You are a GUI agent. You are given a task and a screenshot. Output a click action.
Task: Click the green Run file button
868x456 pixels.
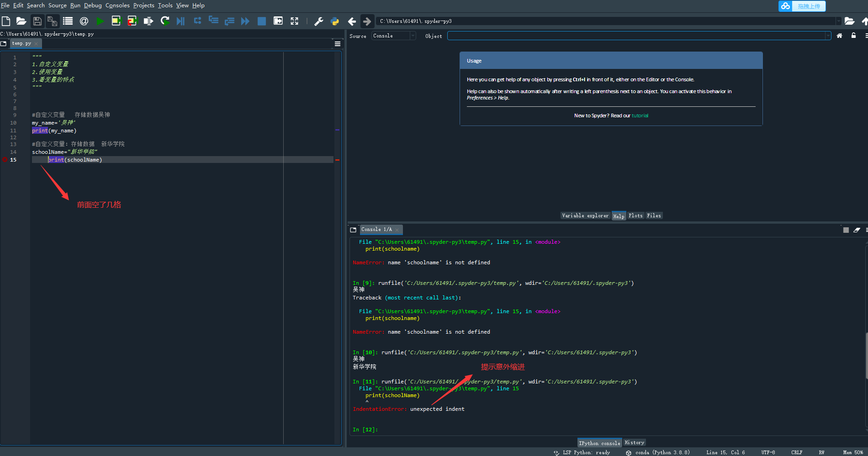tap(100, 21)
